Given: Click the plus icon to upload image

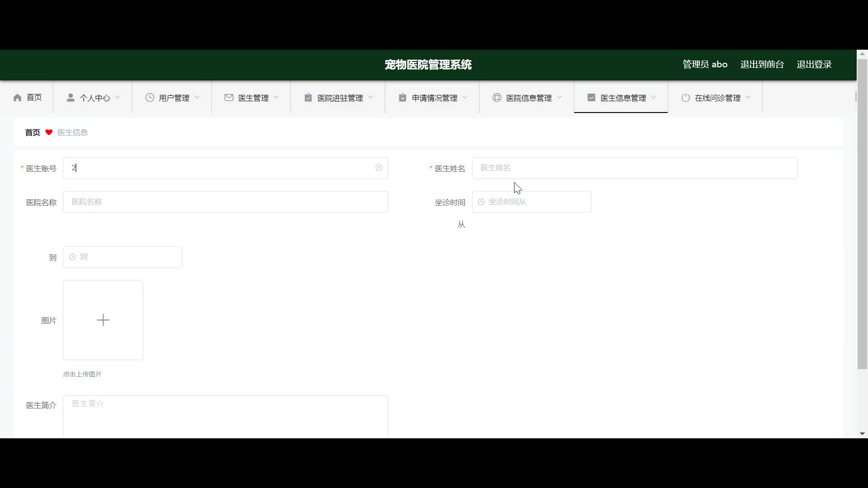Looking at the screenshot, I should (x=103, y=320).
